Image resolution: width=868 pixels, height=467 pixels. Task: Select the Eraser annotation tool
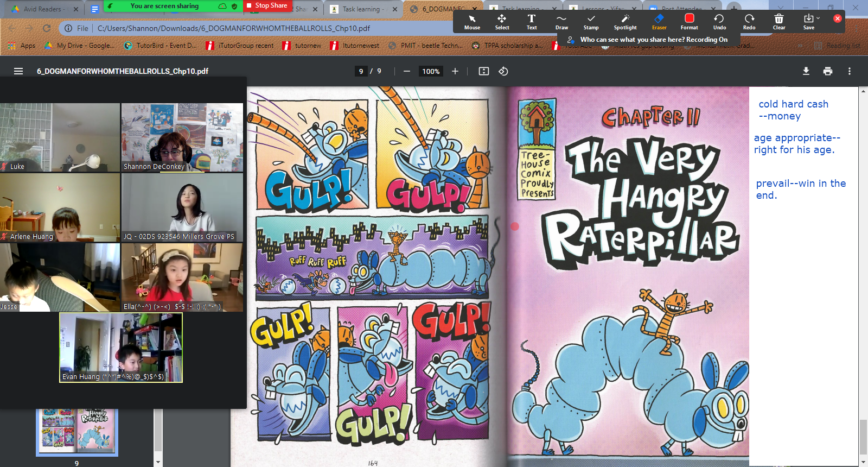659,22
